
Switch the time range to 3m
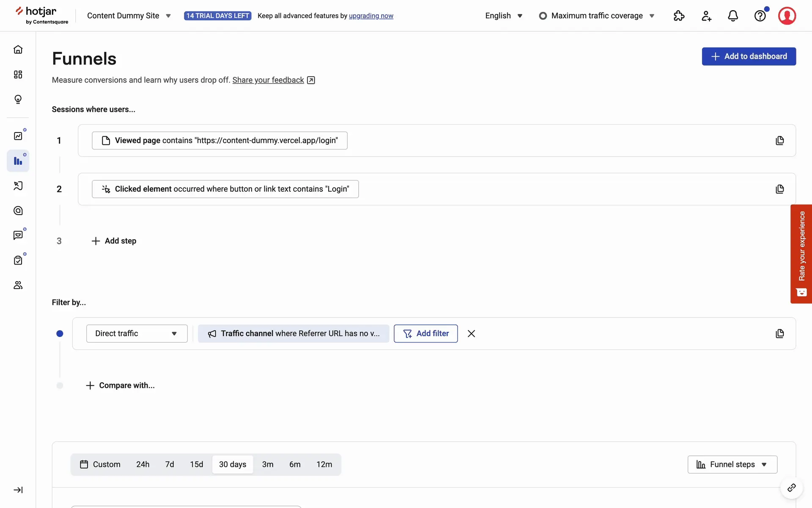267,464
